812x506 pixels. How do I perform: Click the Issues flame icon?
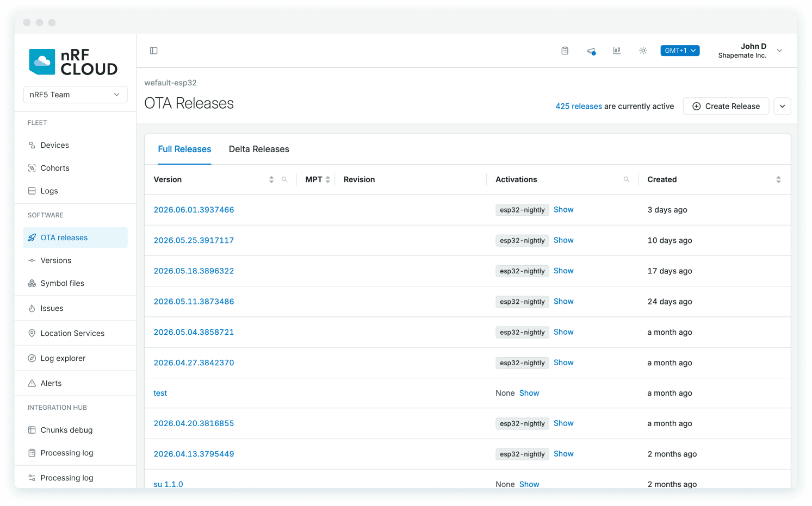coord(32,308)
